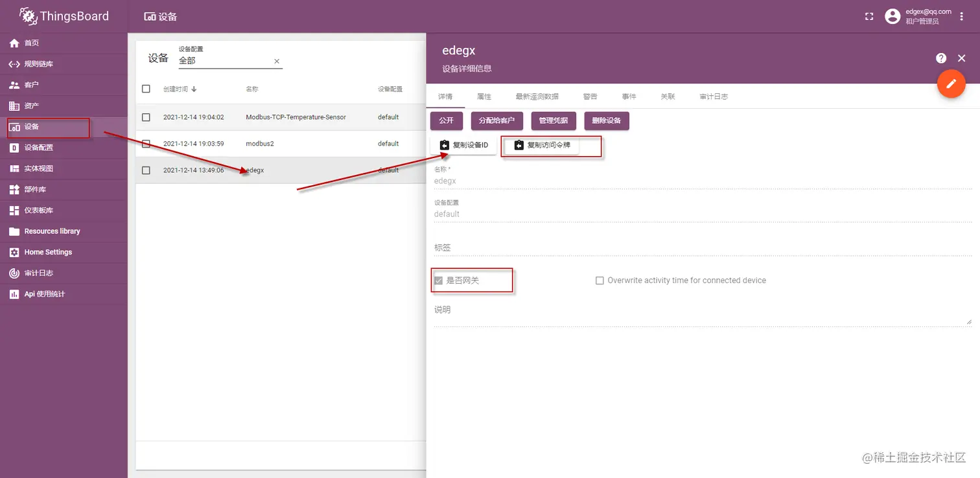Click the 名称 field showing edegx
Viewport: 980px width, 478px height.
(x=703, y=181)
